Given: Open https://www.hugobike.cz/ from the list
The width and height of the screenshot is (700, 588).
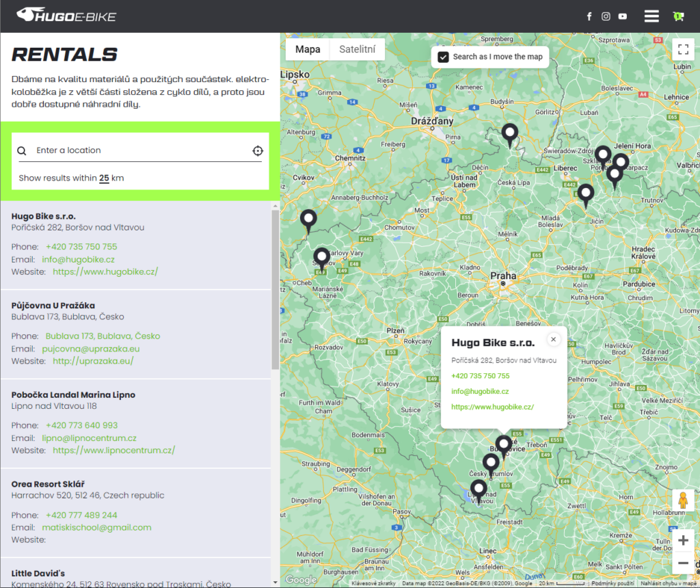Looking at the screenshot, I should pos(105,272).
